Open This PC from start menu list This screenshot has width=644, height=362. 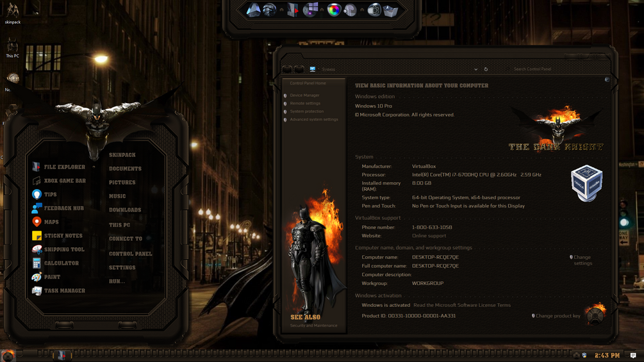click(x=119, y=225)
